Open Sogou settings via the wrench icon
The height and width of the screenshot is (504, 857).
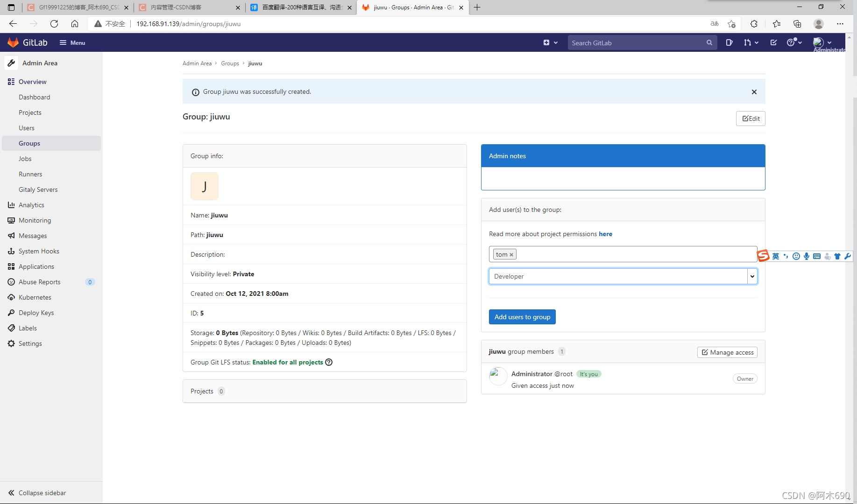point(848,256)
